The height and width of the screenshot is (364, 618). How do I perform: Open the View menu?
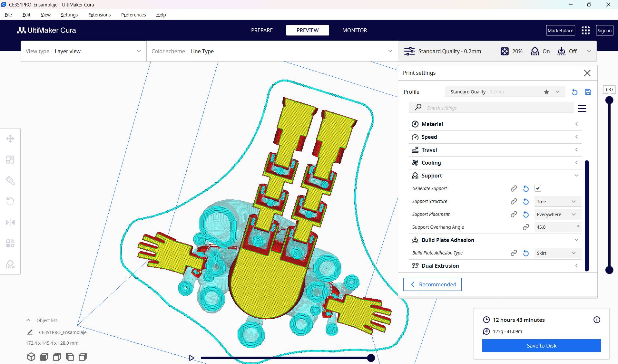coord(45,15)
